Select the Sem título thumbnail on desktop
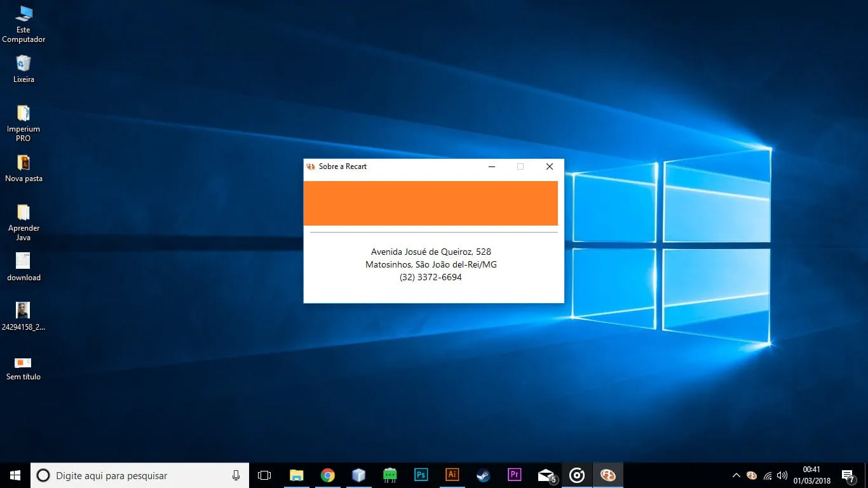The image size is (868, 488). click(x=24, y=362)
